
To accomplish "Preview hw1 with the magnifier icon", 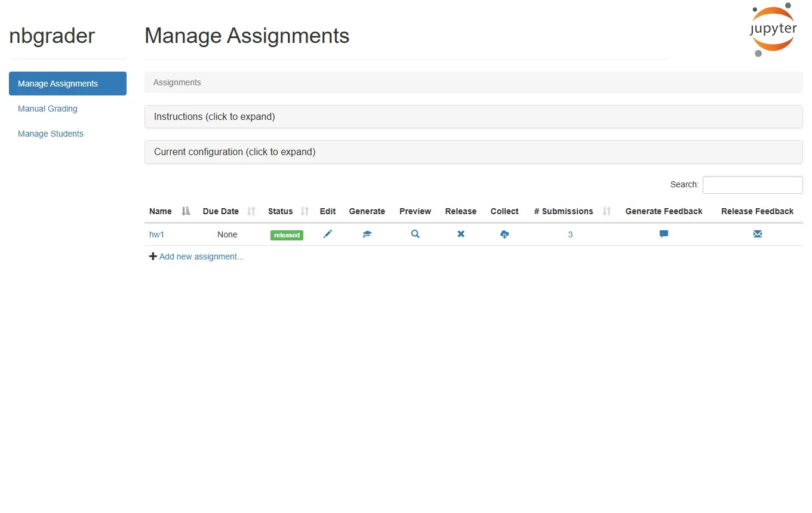I will 416,234.
